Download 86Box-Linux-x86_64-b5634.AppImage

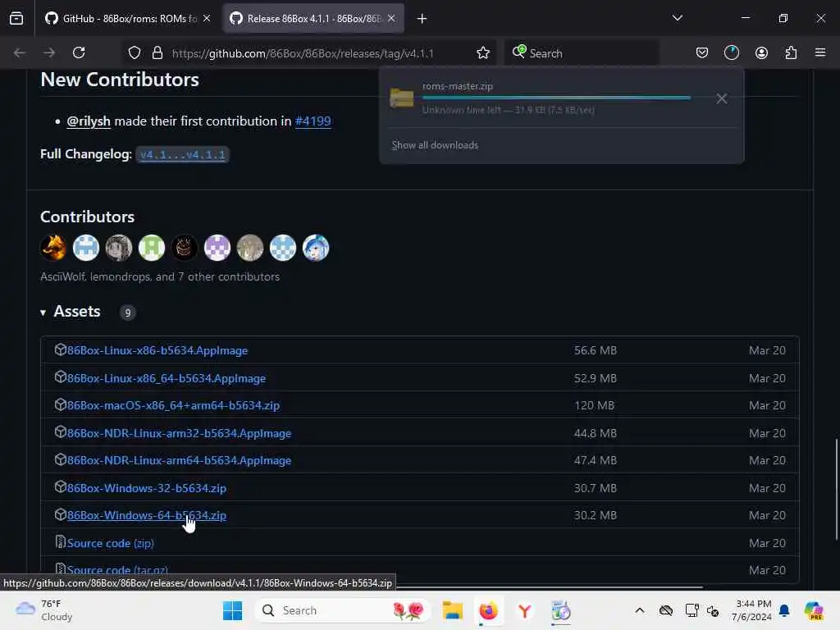[x=166, y=378]
